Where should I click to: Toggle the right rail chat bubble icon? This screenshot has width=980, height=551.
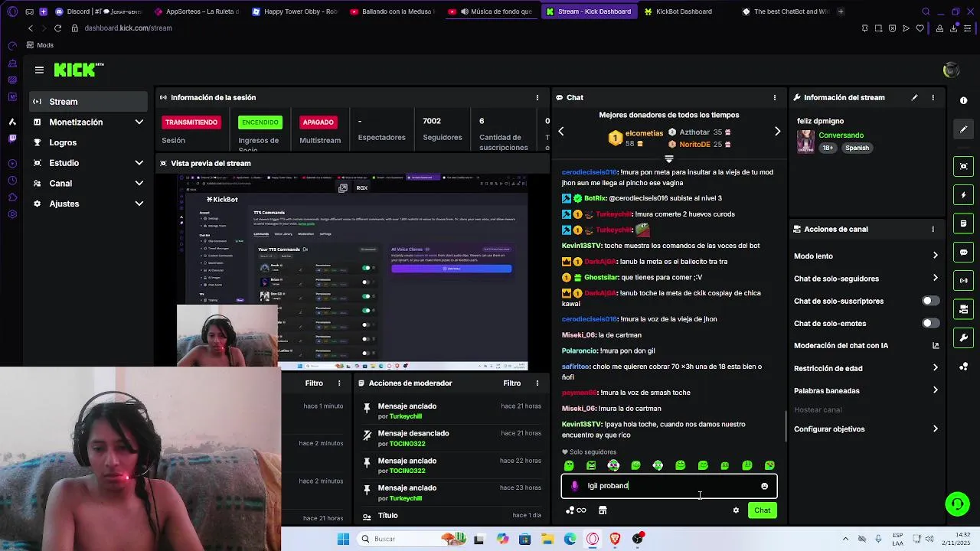963,252
